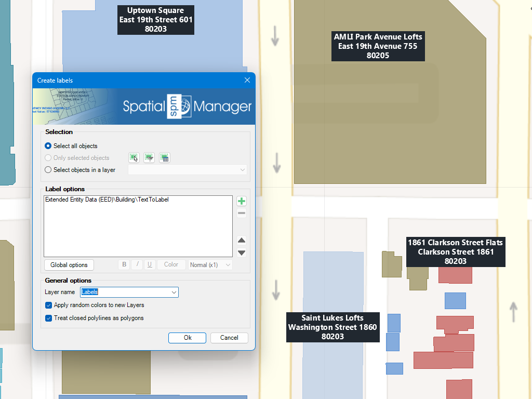Screen dimensions: 532x399
Task: Move the label field down
Action: click(242, 253)
